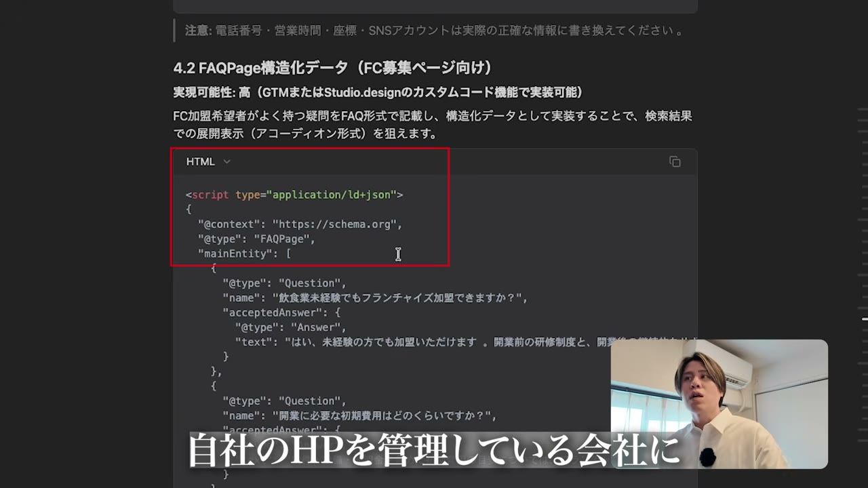Click the note text starting "注意: 電話番号"
Viewport: 868px width, 488px height.
click(x=435, y=30)
